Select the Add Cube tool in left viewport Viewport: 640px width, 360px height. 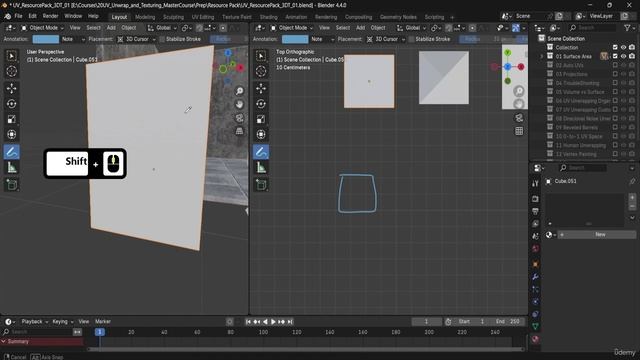11,185
